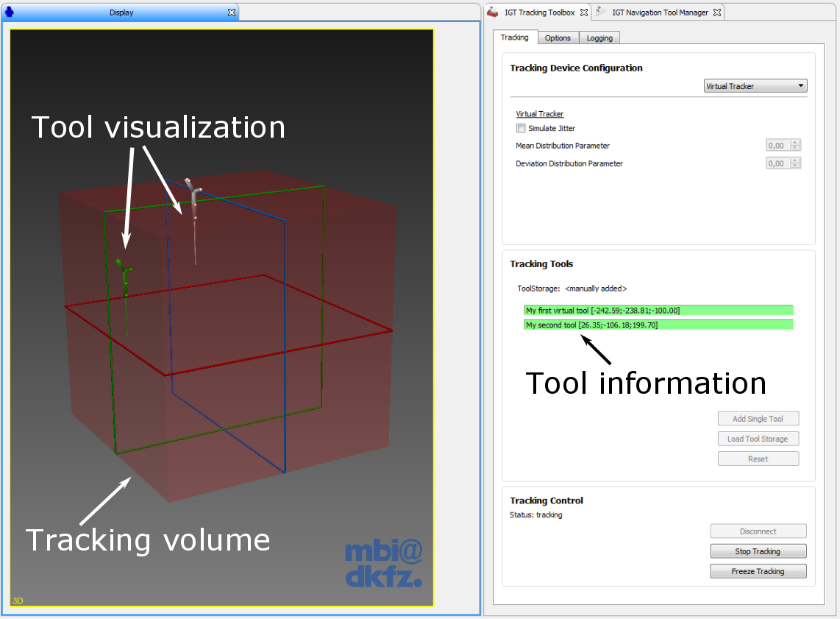Click the IGT Navigation Tool Manager icon
This screenshot has width=840, height=619.
(601, 12)
